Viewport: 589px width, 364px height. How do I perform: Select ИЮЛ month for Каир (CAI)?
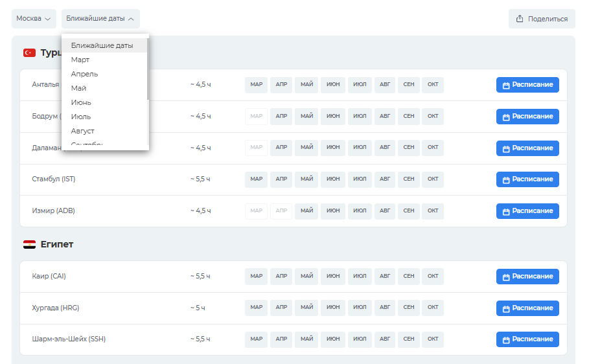tap(360, 276)
